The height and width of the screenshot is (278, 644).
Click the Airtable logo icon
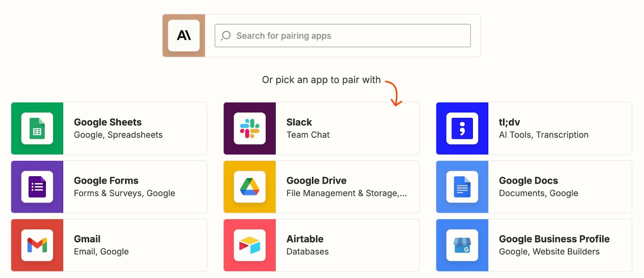click(250, 245)
